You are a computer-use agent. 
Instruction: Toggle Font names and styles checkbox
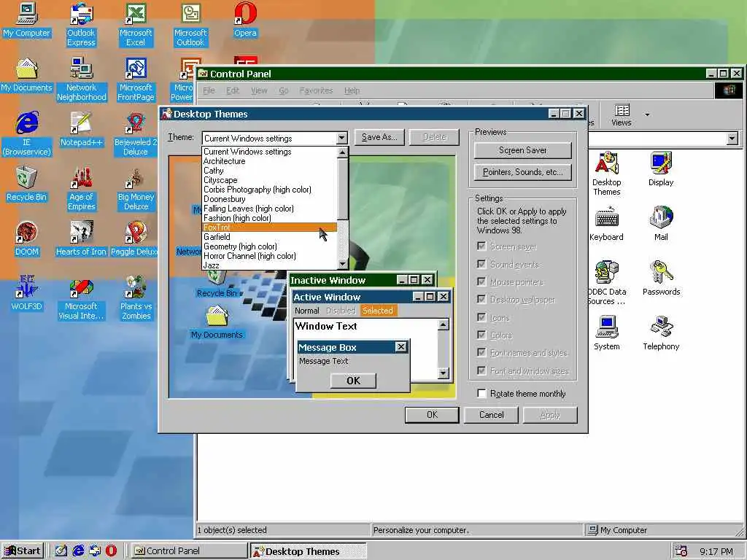click(x=481, y=352)
